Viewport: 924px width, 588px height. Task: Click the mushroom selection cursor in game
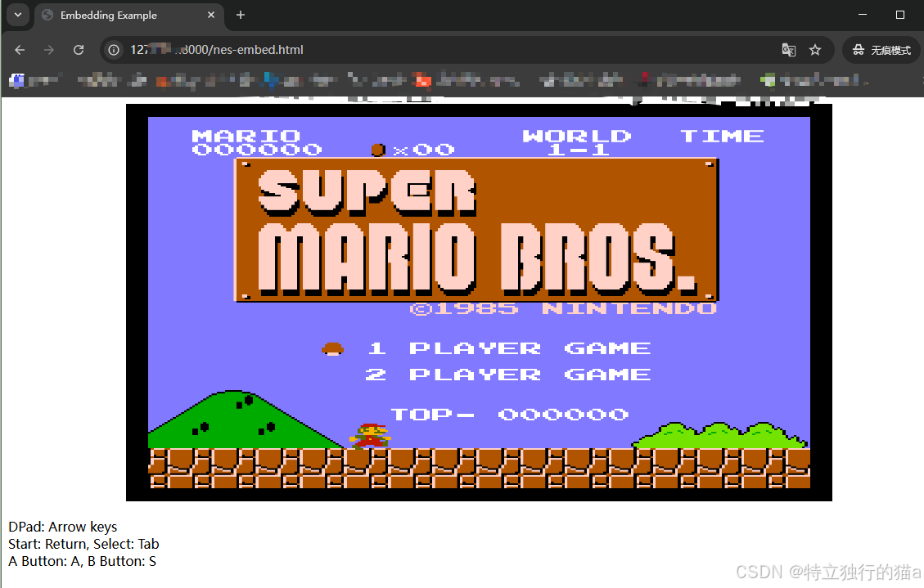pyautogui.click(x=333, y=349)
